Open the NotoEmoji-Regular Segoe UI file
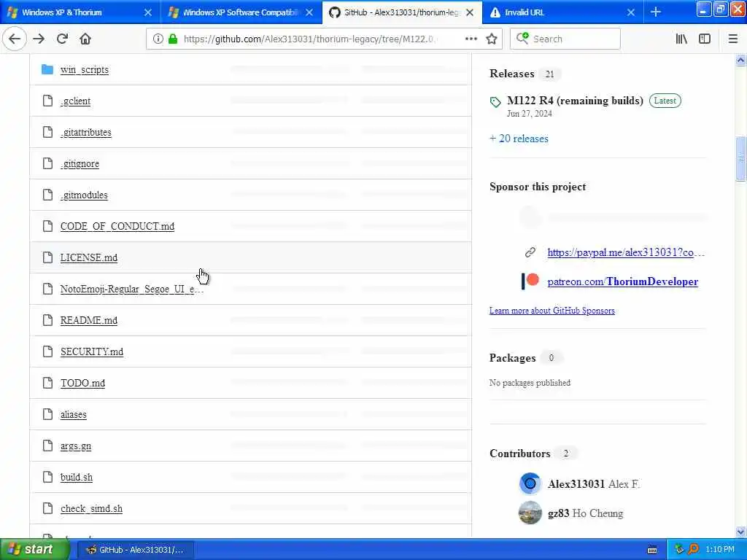 click(x=131, y=289)
